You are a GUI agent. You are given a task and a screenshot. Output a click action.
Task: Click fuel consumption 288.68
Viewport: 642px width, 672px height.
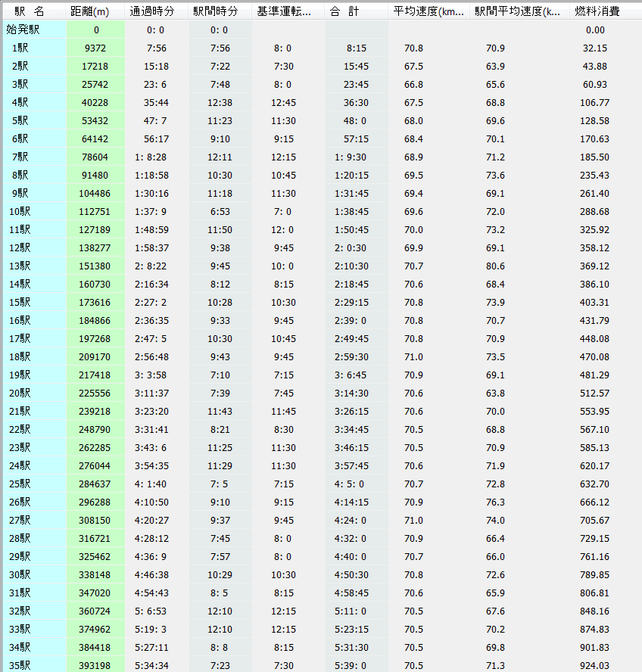[x=594, y=211]
